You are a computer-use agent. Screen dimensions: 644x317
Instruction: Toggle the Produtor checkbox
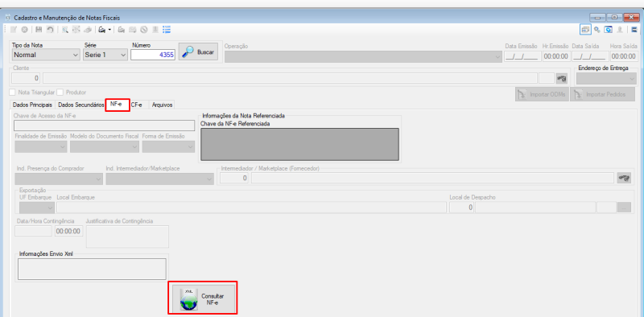click(x=60, y=93)
